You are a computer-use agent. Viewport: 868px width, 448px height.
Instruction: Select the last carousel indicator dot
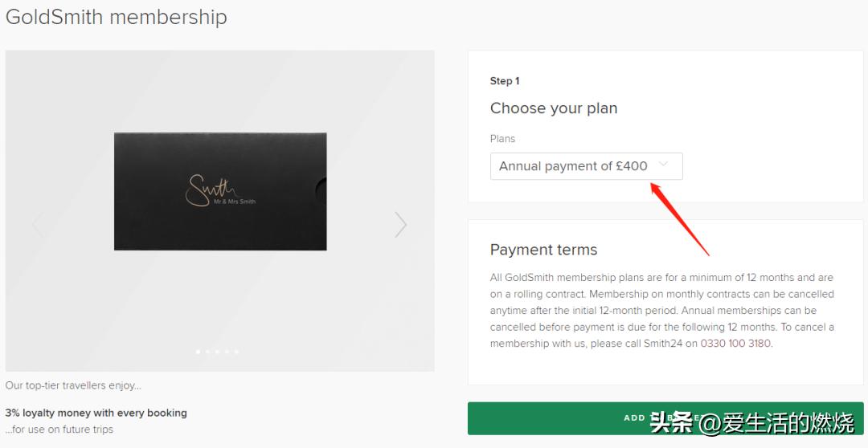tap(236, 352)
